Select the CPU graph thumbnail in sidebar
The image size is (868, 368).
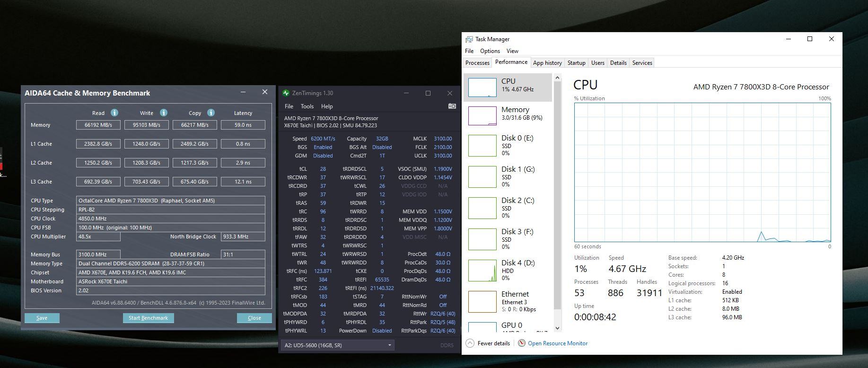[x=482, y=88]
